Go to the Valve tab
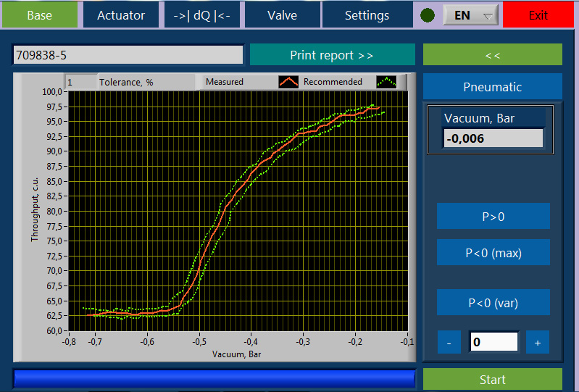This screenshot has width=579, height=392. click(x=282, y=15)
